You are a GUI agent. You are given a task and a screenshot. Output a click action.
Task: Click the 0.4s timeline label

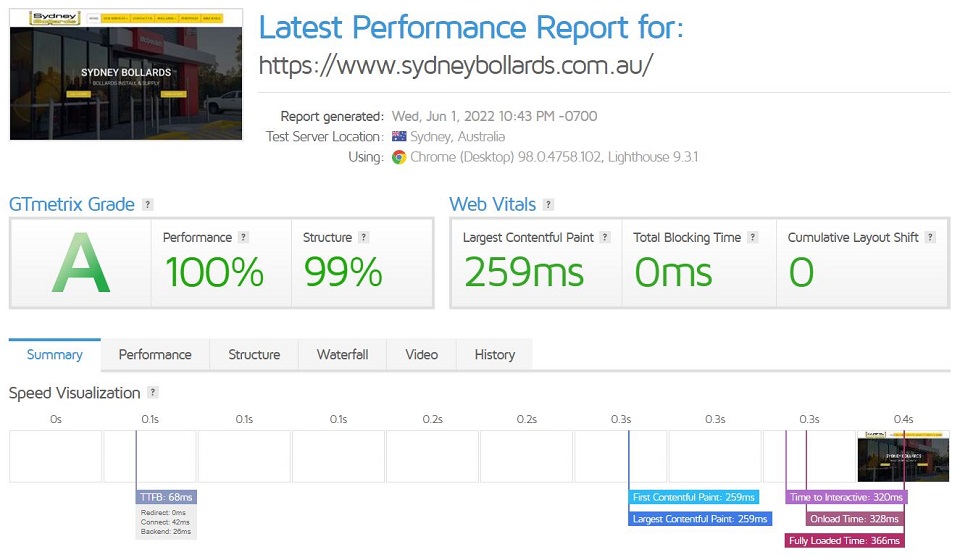(x=903, y=419)
